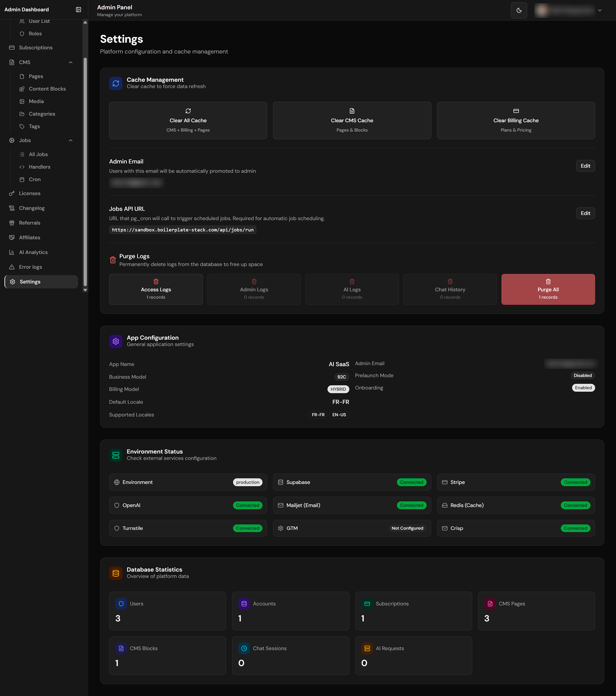Click the production environment badge
Image resolution: width=616 pixels, height=696 pixels.
(248, 482)
